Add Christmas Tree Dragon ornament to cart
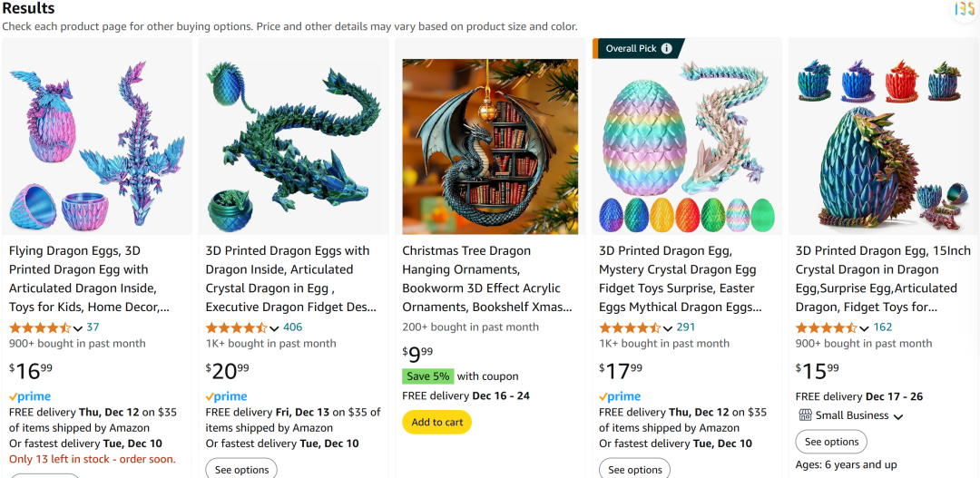This screenshot has width=980, height=478. 437,422
